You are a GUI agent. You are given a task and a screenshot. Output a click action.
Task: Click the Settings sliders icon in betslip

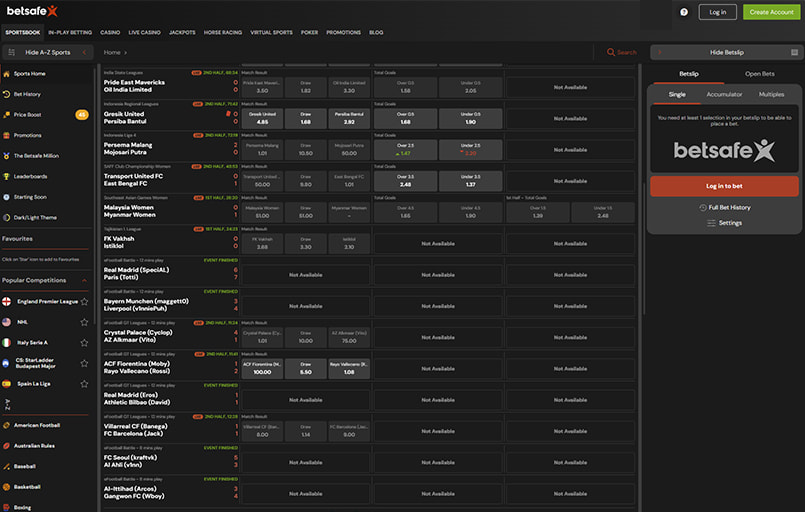(x=711, y=223)
